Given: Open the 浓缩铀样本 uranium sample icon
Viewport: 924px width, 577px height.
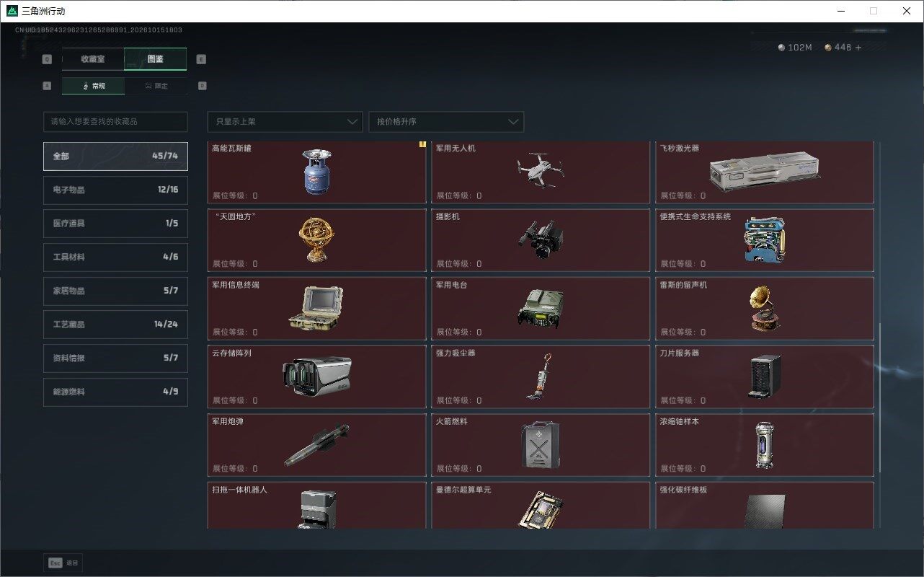Looking at the screenshot, I should coord(765,444).
